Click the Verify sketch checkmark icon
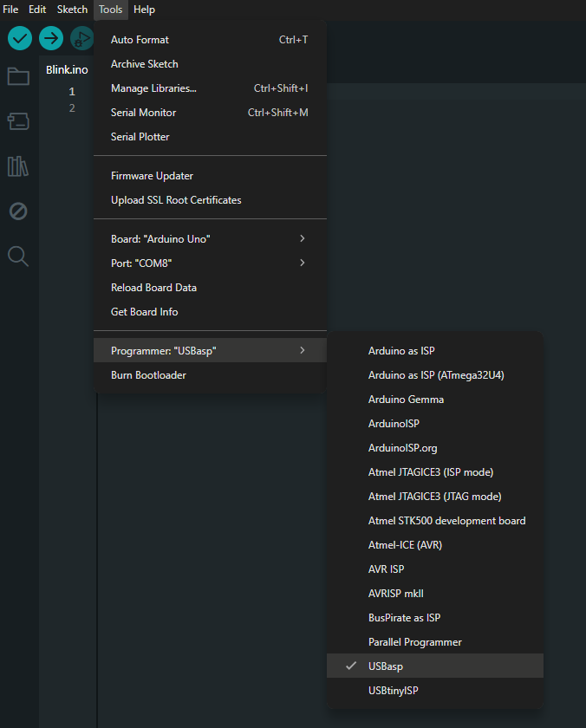This screenshot has height=728, width=586. (x=20, y=38)
